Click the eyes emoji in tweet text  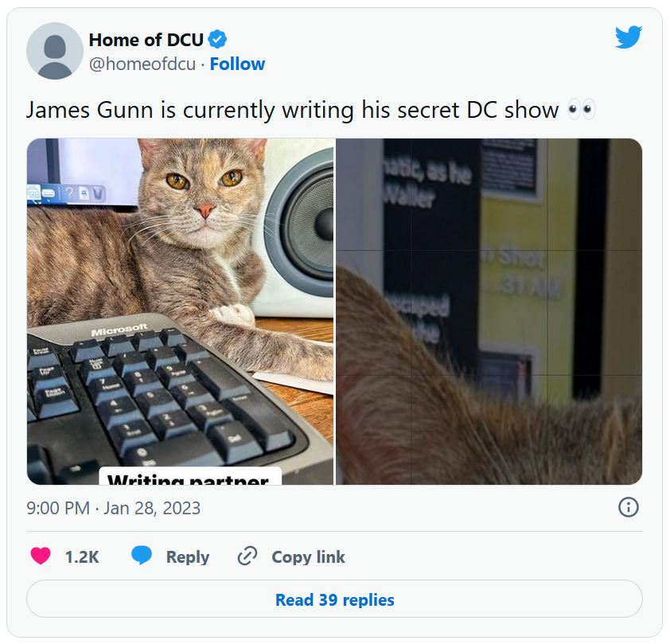click(x=581, y=110)
